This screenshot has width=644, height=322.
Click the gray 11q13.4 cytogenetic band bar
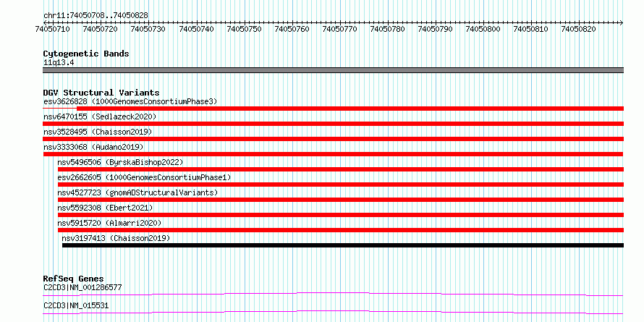point(333,70)
